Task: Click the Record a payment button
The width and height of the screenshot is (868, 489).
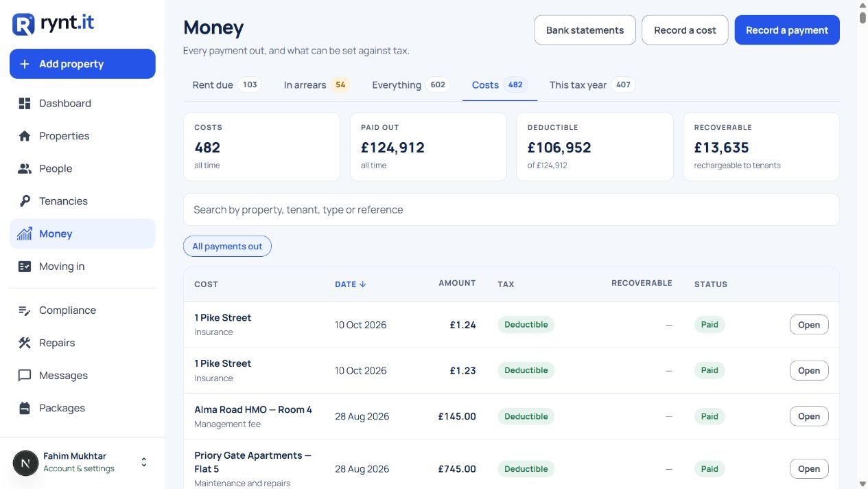Action: (x=787, y=30)
